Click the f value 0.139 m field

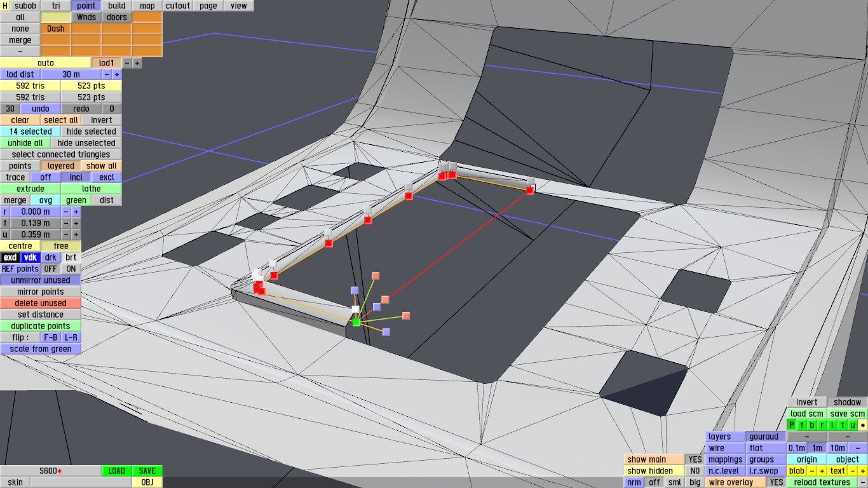click(36, 223)
